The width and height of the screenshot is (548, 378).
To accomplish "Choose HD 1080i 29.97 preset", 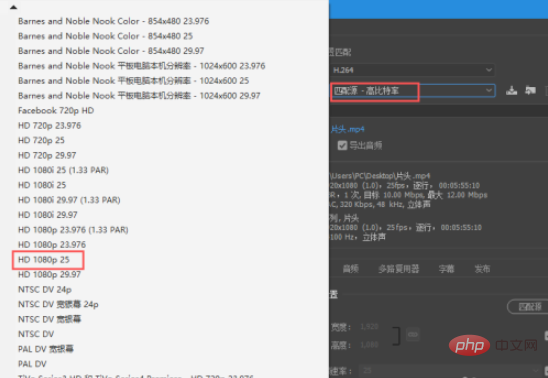I will tap(48, 215).
